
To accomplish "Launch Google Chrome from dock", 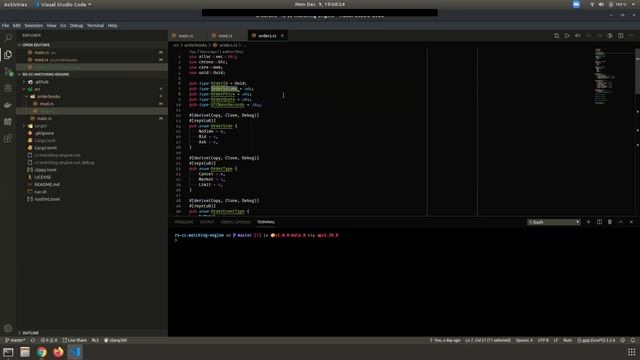I will point(42,352).
